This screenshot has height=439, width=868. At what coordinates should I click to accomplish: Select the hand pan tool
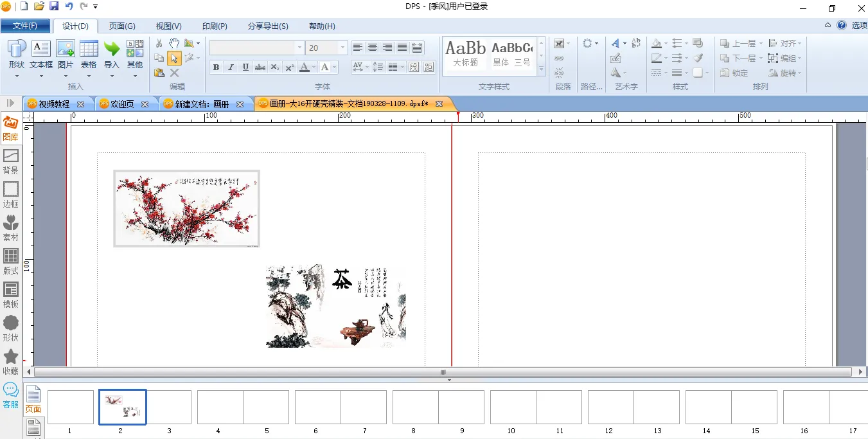[x=173, y=43]
